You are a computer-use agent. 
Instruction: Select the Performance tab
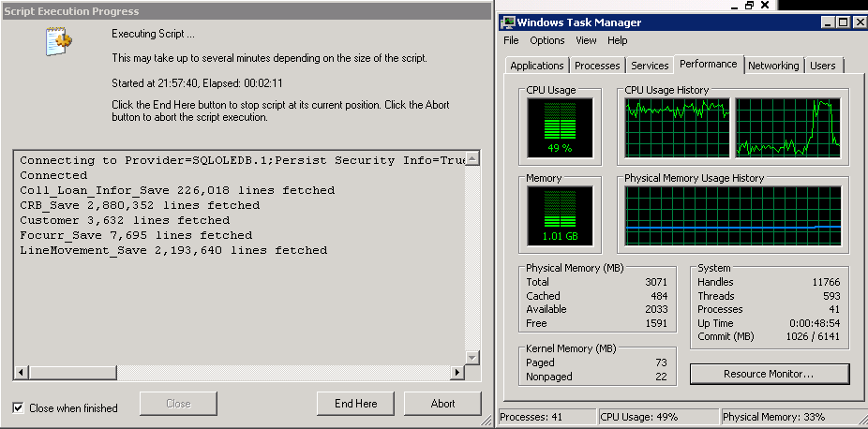[709, 64]
